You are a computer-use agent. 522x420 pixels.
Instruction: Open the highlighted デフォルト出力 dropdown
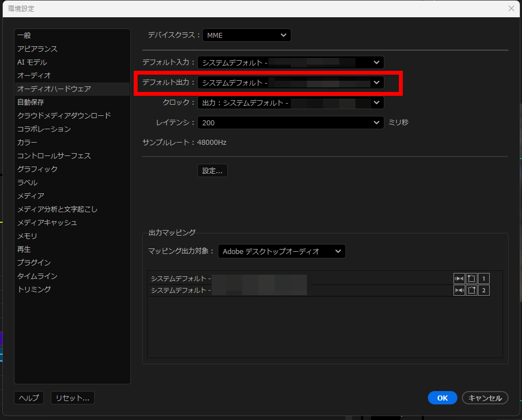click(x=290, y=82)
